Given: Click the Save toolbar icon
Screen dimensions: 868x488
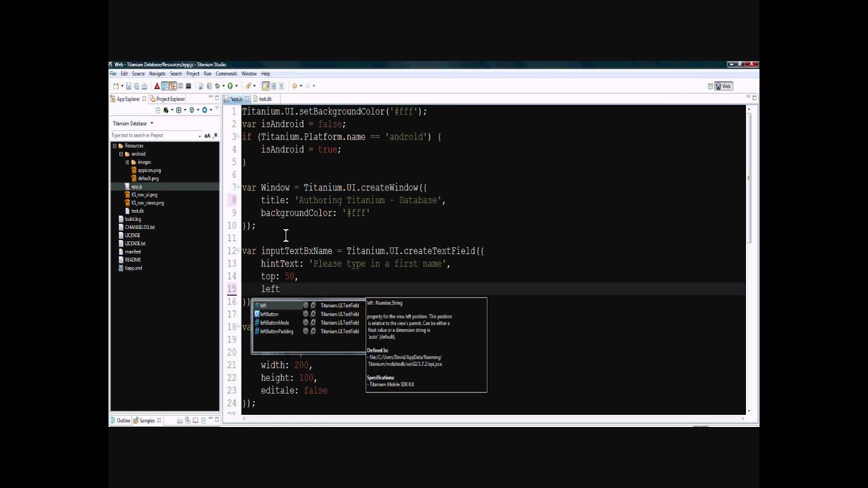Looking at the screenshot, I should coord(129,86).
